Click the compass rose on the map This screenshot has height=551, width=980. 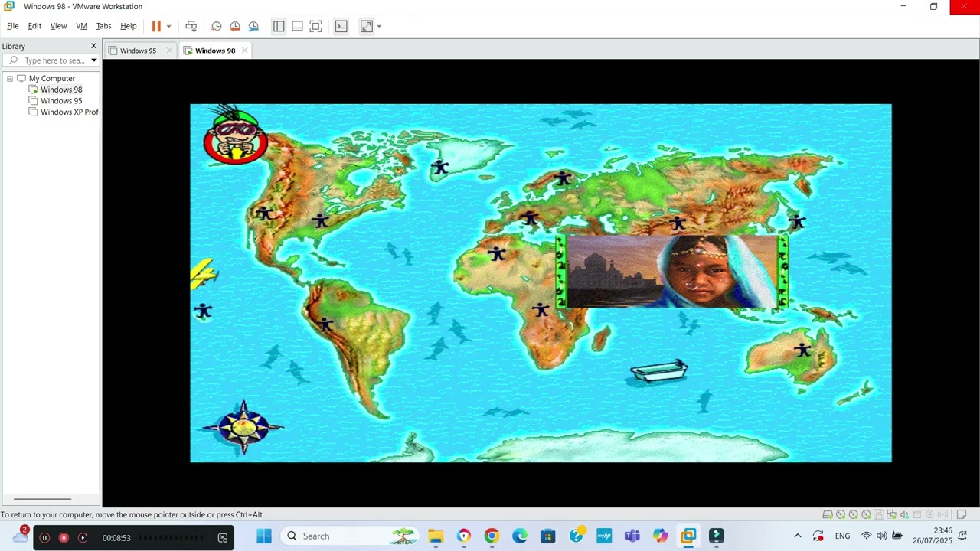(243, 427)
